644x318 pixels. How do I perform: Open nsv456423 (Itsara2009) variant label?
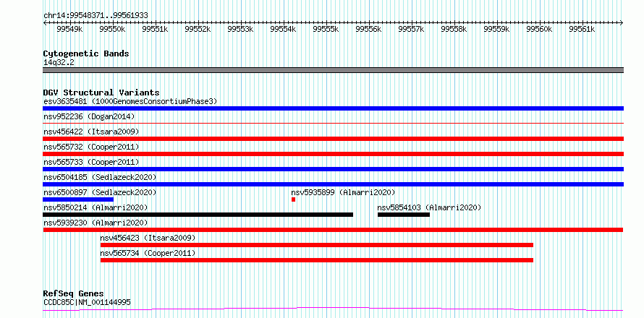click(x=148, y=238)
